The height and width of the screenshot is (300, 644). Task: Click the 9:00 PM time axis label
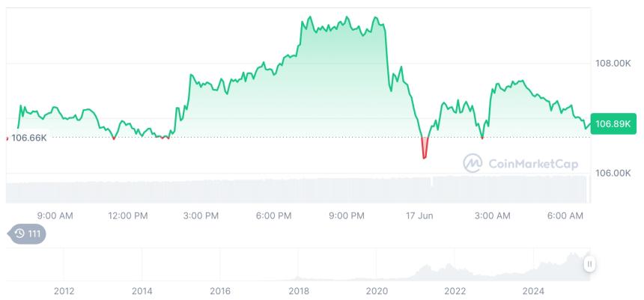347,215
